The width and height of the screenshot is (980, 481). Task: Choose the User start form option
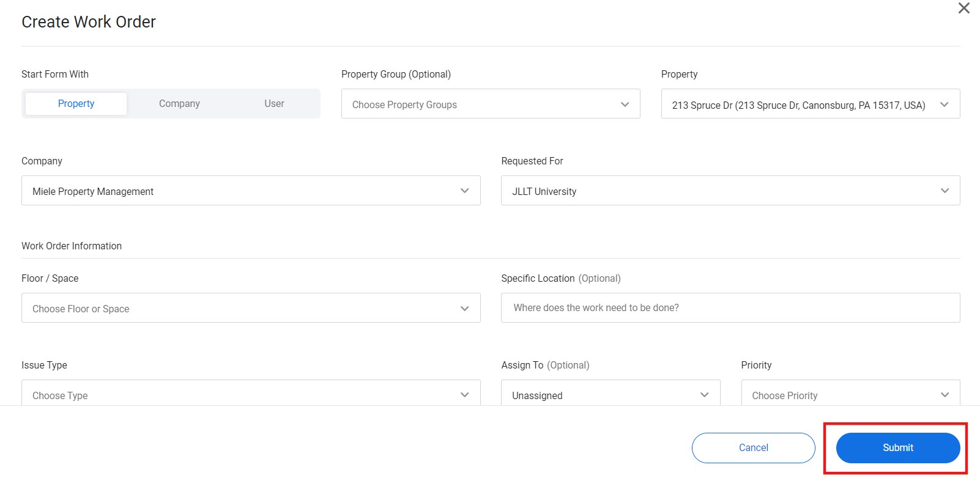click(274, 104)
